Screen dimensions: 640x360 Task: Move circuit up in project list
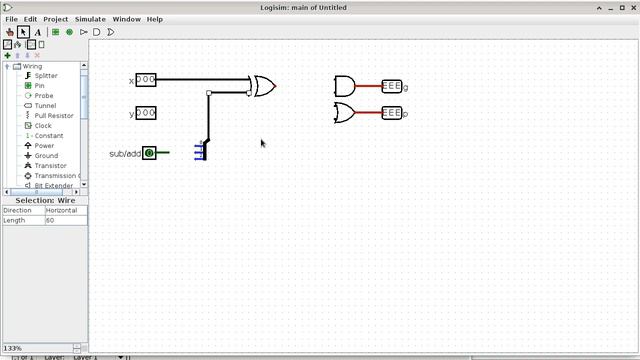pos(17,55)
